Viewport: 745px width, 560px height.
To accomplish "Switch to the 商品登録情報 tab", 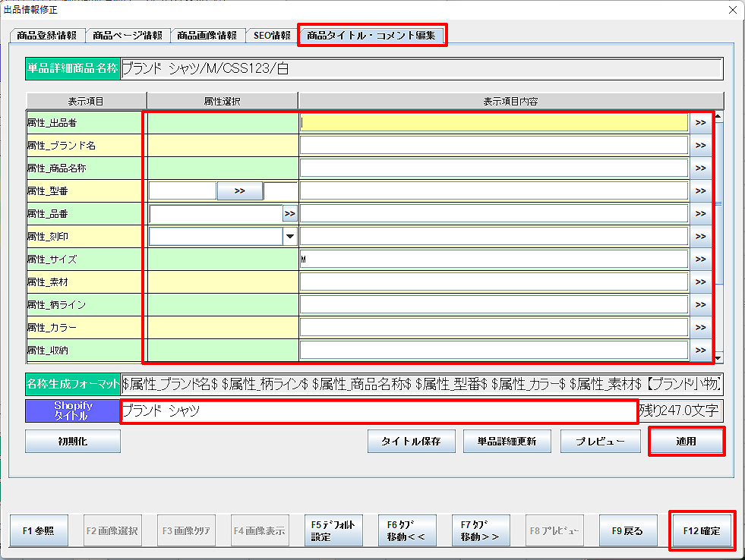I will tap(46, 35).
